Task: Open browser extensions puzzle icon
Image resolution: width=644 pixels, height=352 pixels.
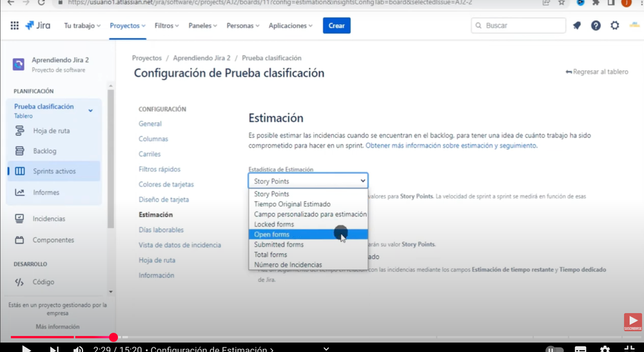Action: click(x=596, y=3)
